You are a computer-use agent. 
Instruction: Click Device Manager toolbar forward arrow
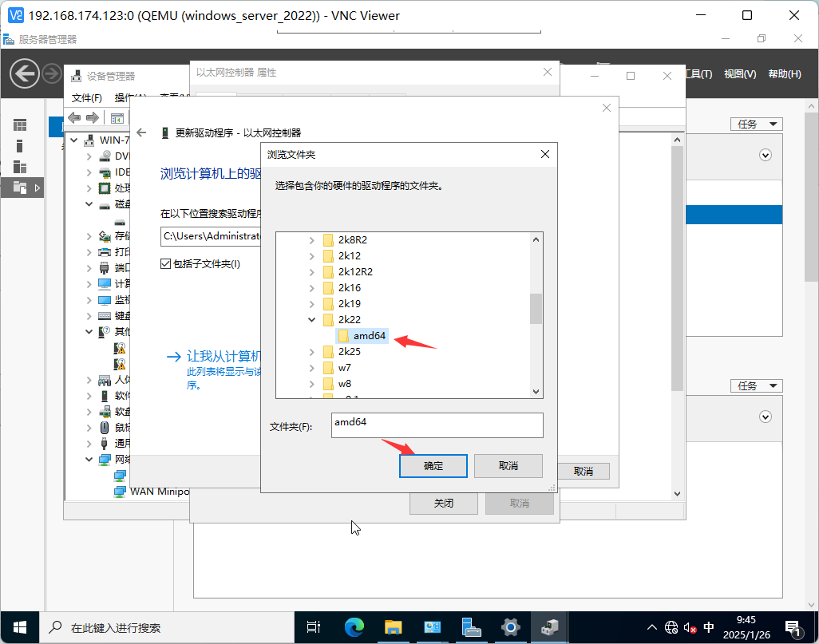coord(93,117)
